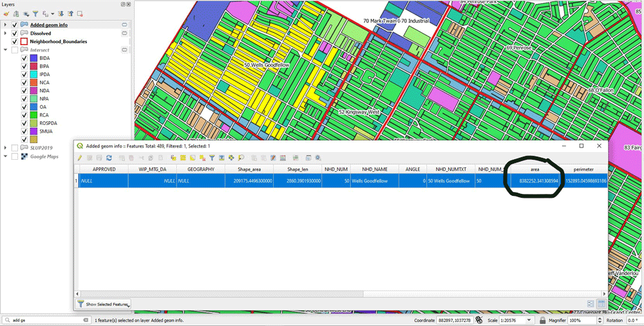
Task: Toggle editing mode pencil in attribute table
Action: (80, 157)
